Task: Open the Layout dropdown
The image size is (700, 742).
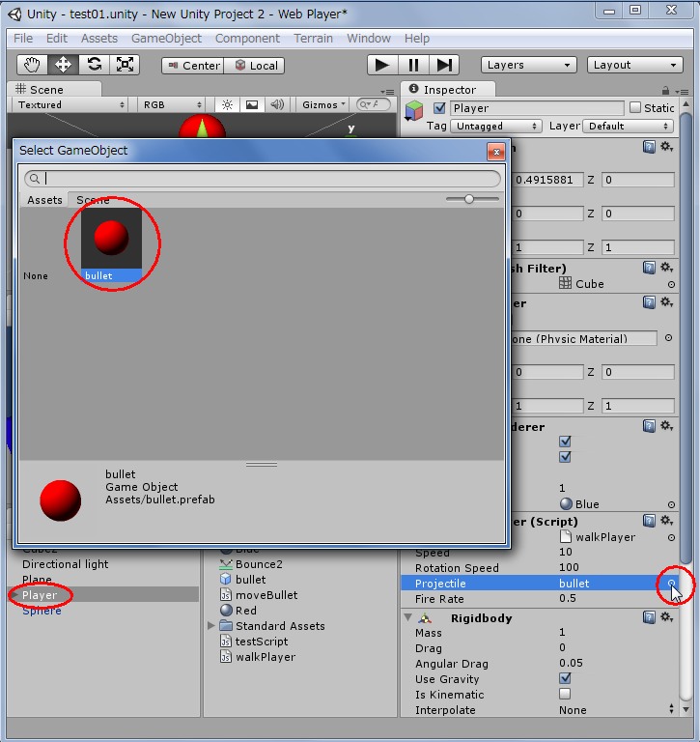Action: pyautogui.click(x=635, y=65)
